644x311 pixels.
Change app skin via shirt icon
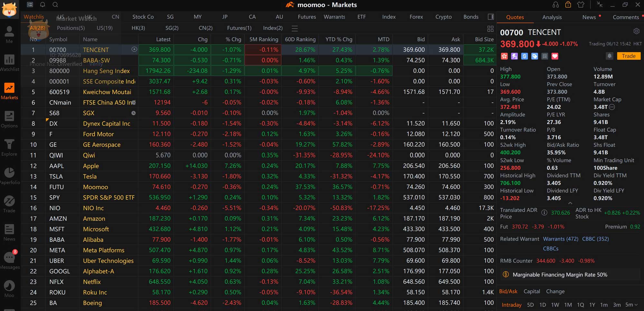581,5
